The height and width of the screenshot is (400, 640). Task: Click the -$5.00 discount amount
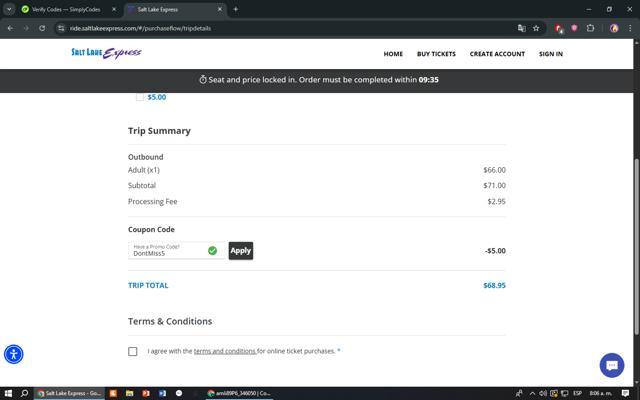pyautogui.click(x=495, y=251)
